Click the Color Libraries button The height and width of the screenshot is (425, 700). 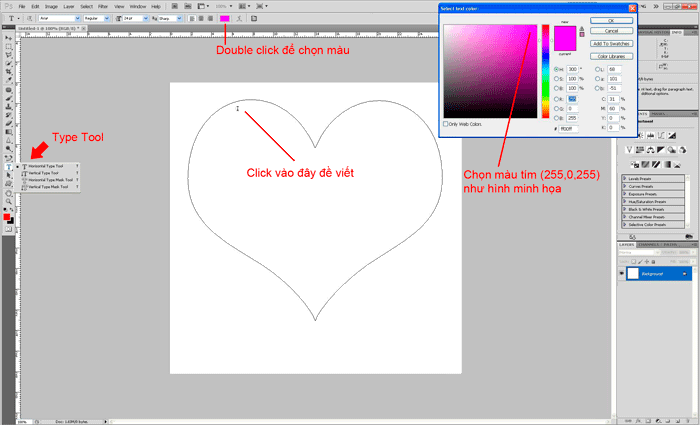click(609, 56)
